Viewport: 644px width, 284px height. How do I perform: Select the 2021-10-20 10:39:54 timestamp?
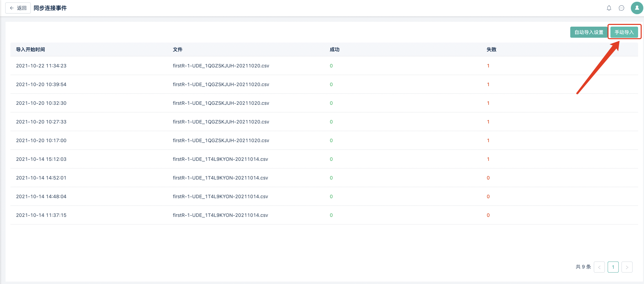[41, 84]
